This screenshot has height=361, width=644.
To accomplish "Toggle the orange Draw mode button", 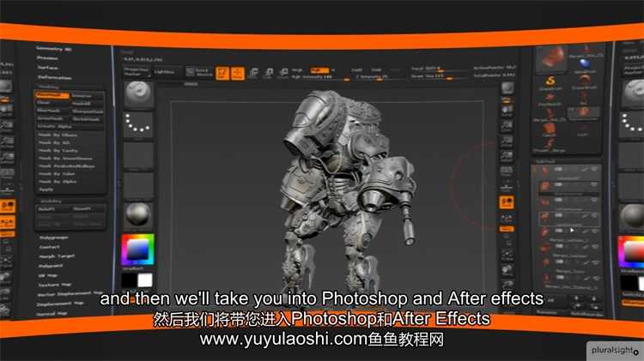I will pyautogui.click(x=237, y=74).
